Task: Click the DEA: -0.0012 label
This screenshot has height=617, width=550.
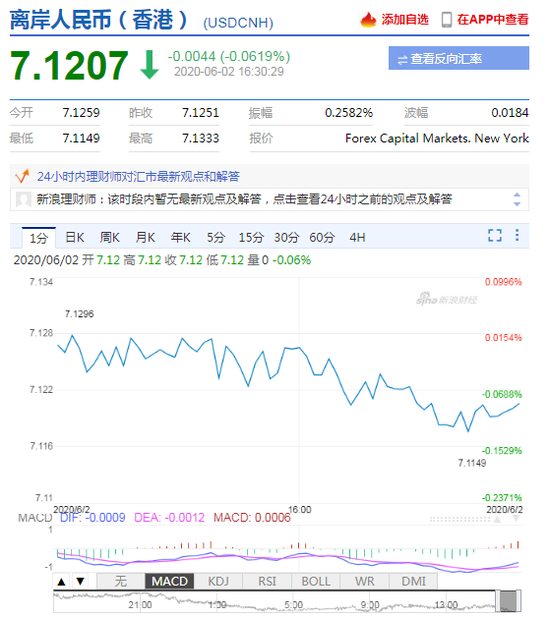Action: coord(169,517)
